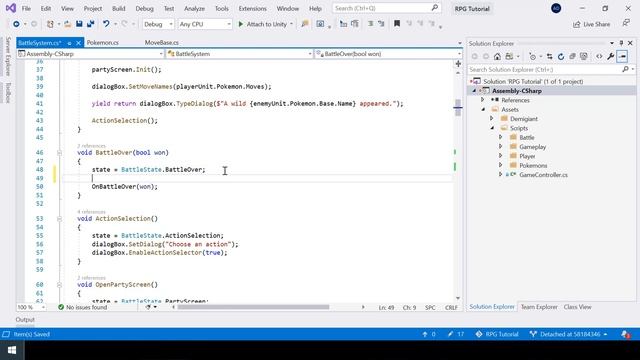The image size is (640, 360).
Task: Click the Open File folder icon
Action: pyautogui.click(x=67, y=24)
